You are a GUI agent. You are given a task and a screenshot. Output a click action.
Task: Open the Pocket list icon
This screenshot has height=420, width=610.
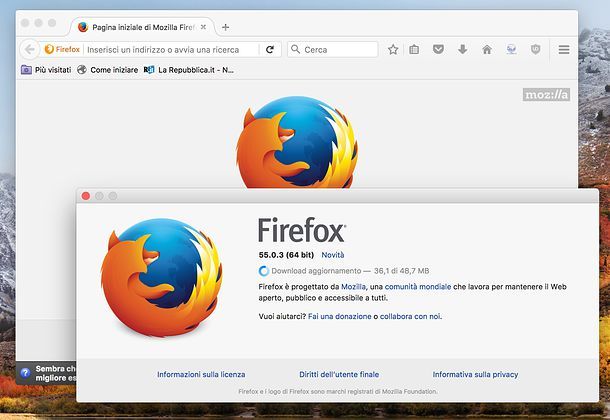438,49
